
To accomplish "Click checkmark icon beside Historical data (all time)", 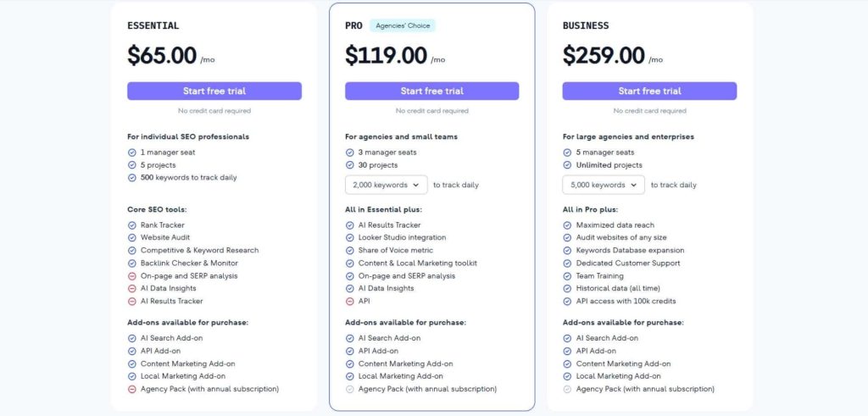I will [567, 289].
